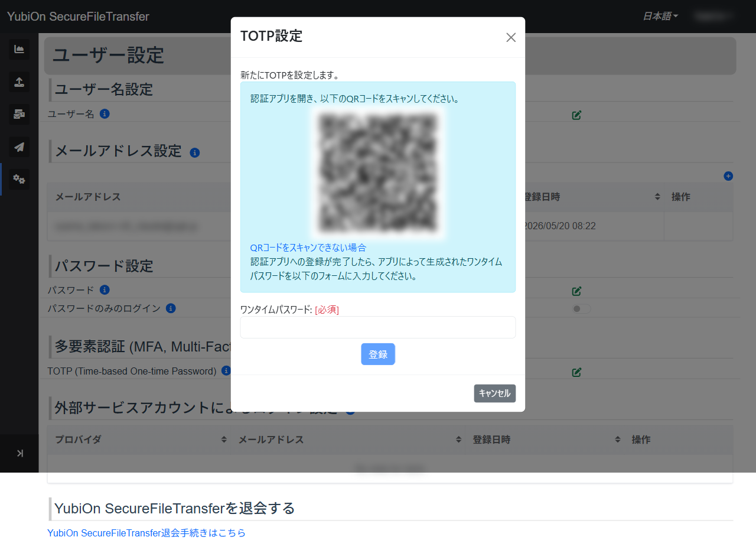Screen dimensions: 756x550
Task: Click info icon next to パスワード label
Action: click(105, 289)
